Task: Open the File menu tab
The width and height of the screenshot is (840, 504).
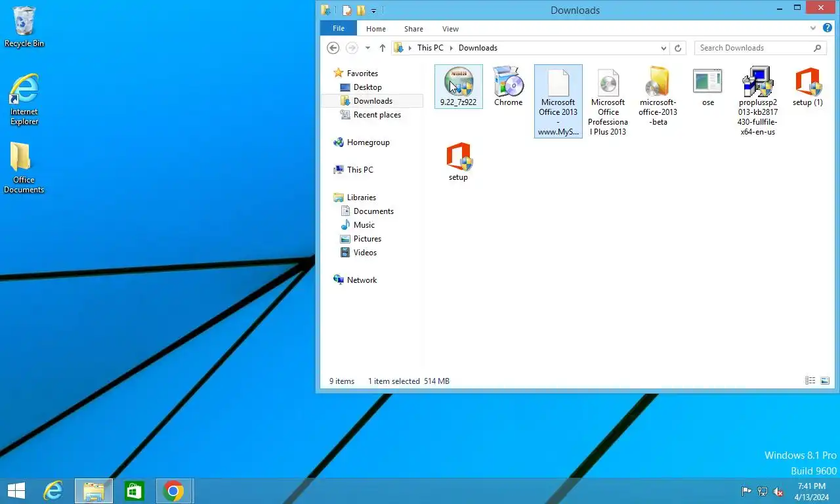Action: (x=339, y=28)
